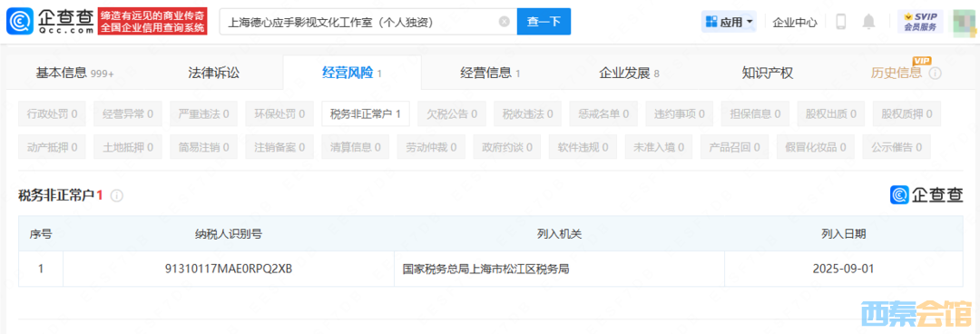This screenshot has width=980, height=334.
Task: Click the 纳税人识别号 column header
Action: click(229, 234)
